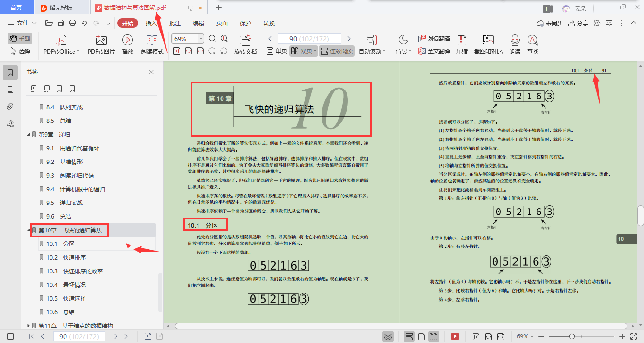Switch to the 页面 ribbon tab
644x343 pixels.
tap(222, 23)
